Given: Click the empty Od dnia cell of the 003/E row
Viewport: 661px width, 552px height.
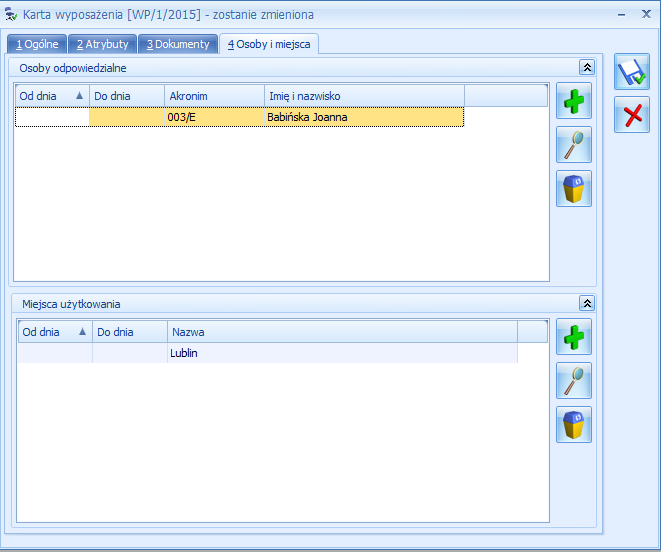Looking at the screenshot, I should [x=52, y=117].
